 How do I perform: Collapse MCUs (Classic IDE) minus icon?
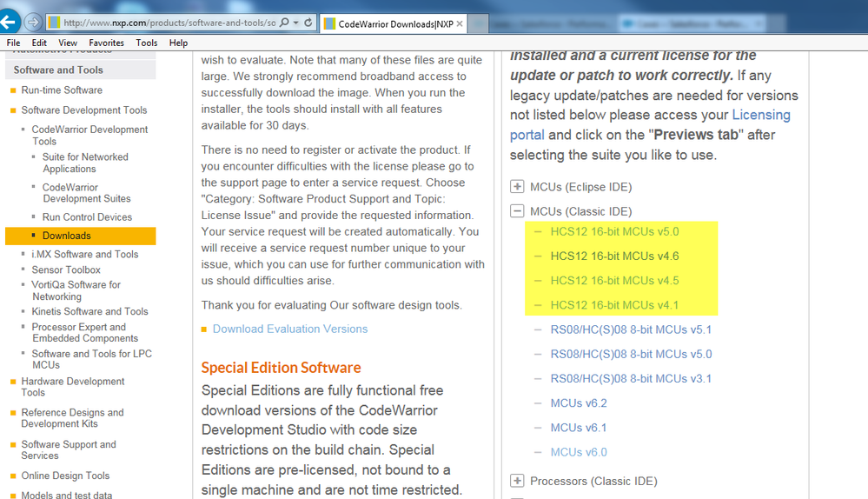[x=517, y=211]
